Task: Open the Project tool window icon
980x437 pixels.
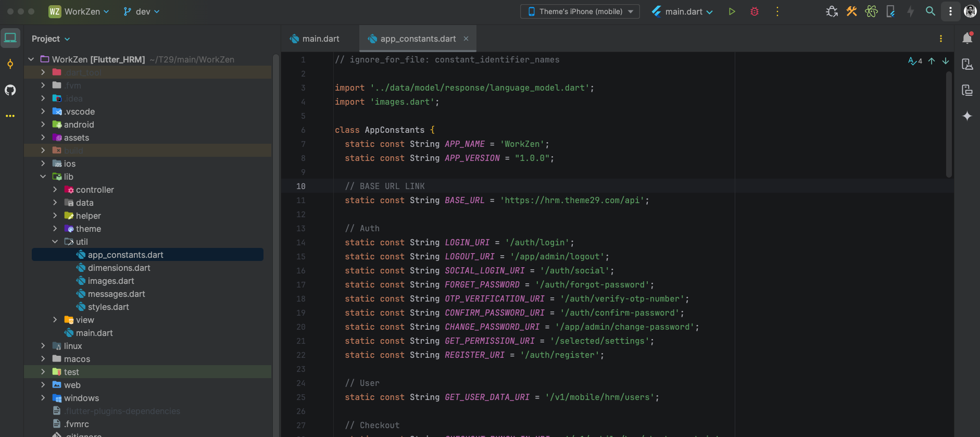Action: click(10, 38)
